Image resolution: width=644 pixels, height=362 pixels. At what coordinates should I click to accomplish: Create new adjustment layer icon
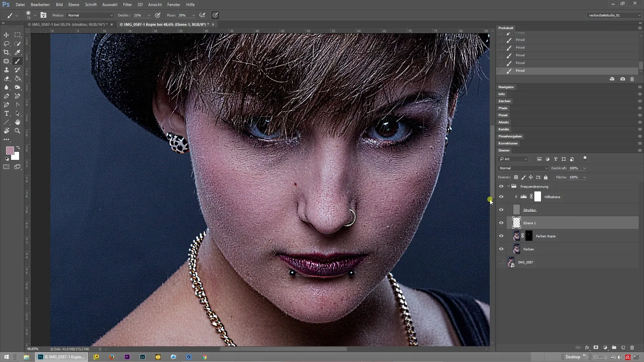pyautogui.click(x=605, y=348)
